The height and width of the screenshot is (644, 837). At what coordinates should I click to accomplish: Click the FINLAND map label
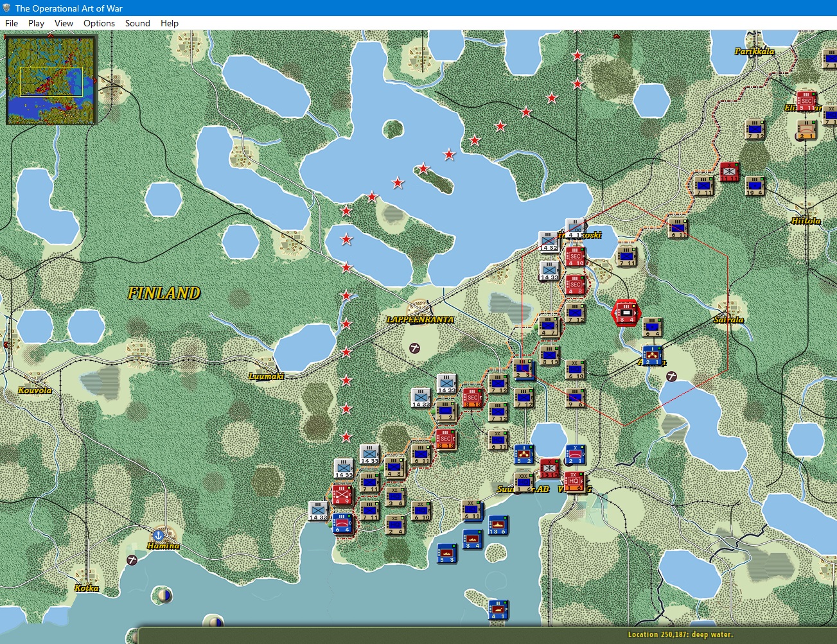pyautogui.click(x=164, y=293)
